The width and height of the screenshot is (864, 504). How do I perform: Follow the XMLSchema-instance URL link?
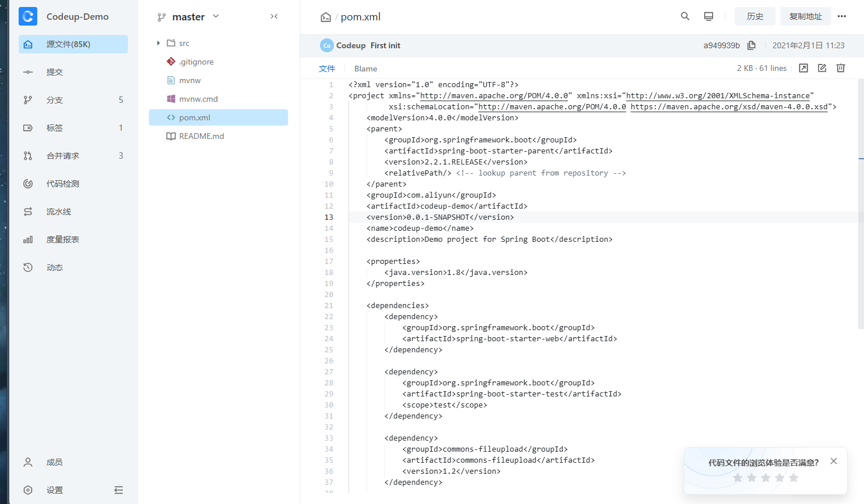(x=718, y=96)
